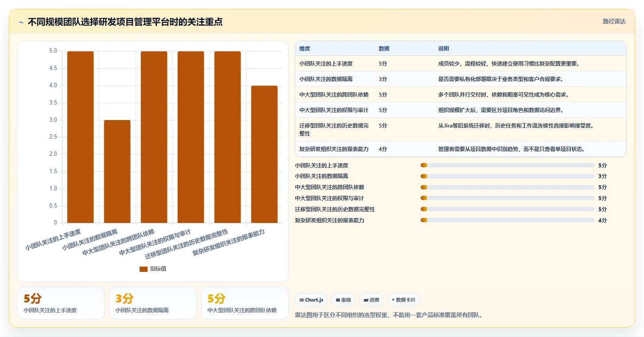Click description starting 是否需要私有化部署
Viewport: 644px width, 337px height.
tap(501, 79)
